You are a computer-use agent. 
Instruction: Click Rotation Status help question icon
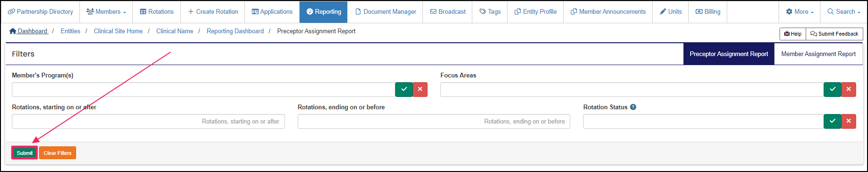coord(633,107)
